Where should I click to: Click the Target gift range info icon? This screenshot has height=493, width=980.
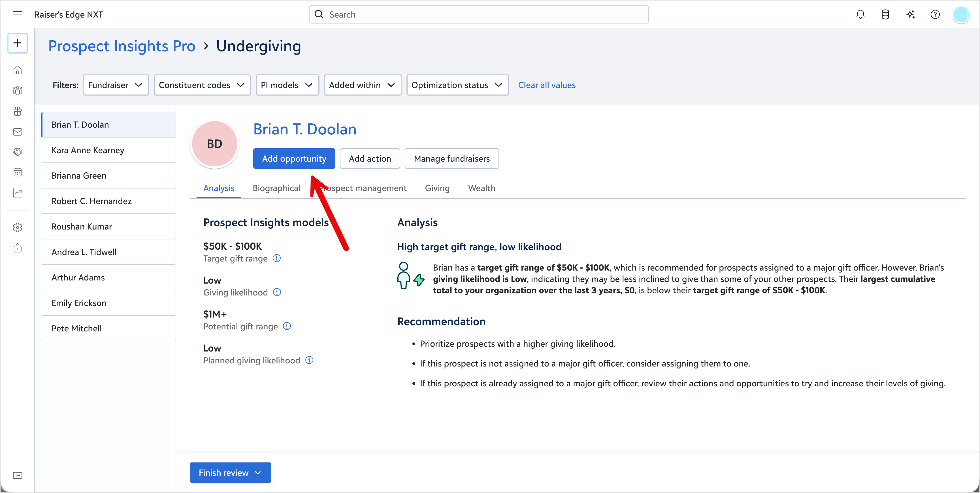point(277,258)
